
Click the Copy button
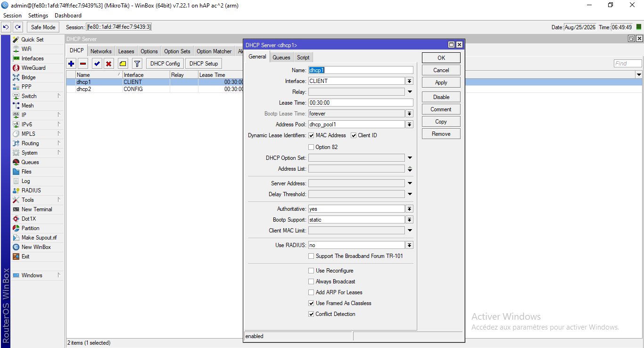441,122
